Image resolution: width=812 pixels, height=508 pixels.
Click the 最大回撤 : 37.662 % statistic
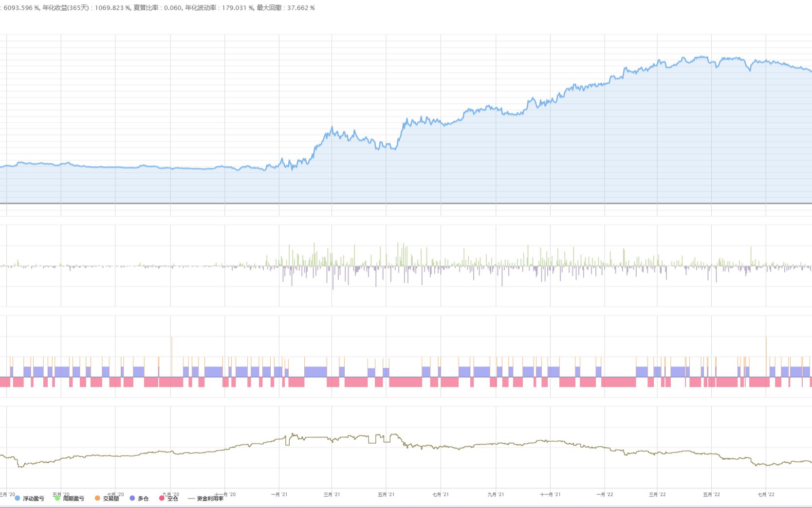pyautogui.click(x=286, y=8)
